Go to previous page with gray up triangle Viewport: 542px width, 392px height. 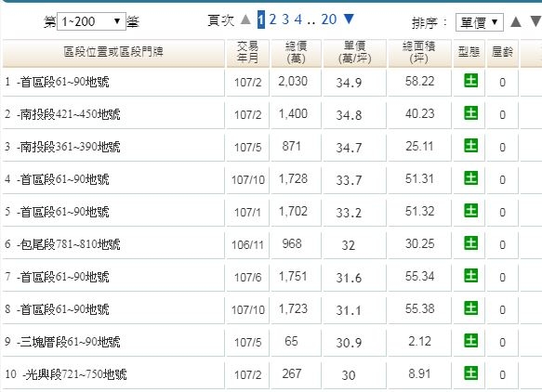(x=245, y=20)
